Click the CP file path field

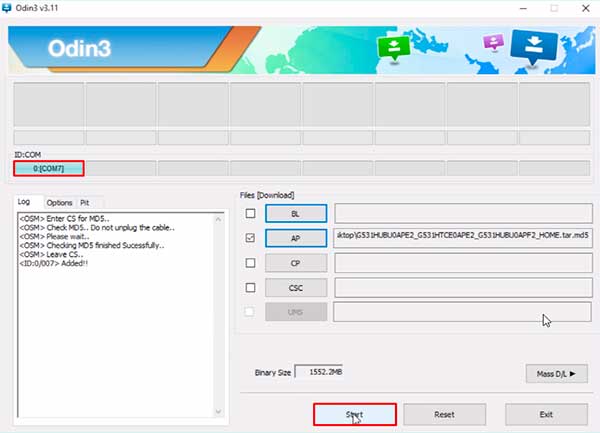463,263
